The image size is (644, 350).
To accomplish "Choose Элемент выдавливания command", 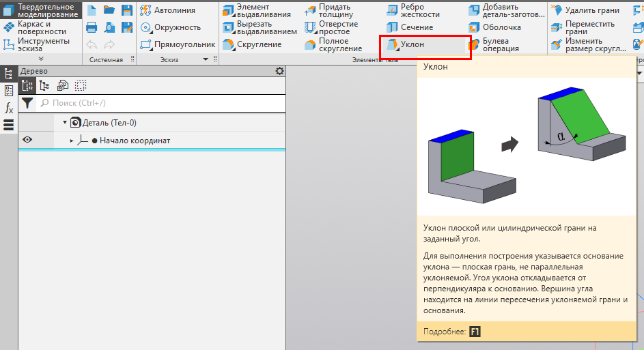I will pyautogui.click(x=257, y=11).
